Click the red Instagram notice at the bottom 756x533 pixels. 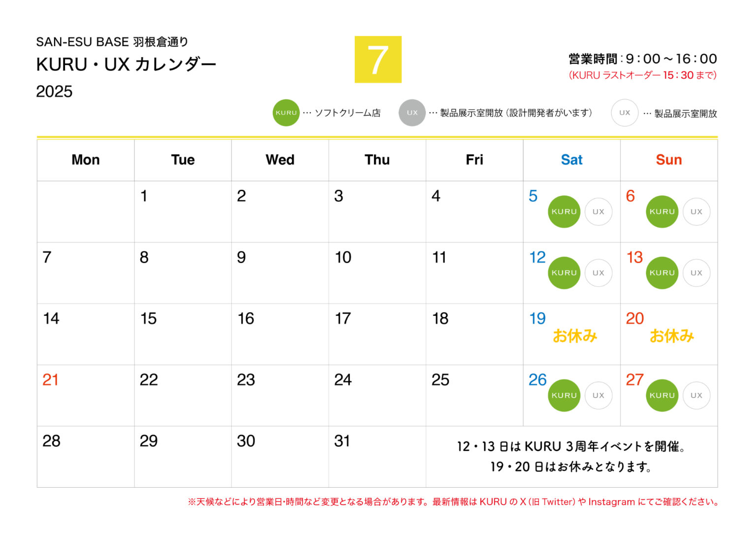pyautogui.click(x=453, y=502)
